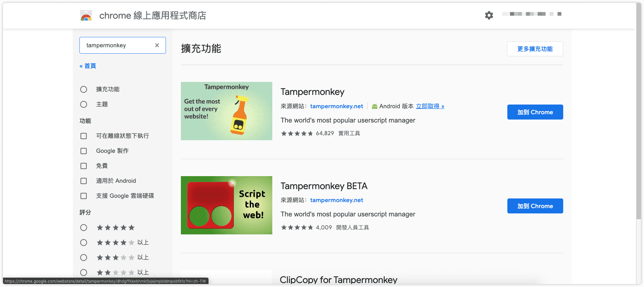Open the Tampermonkey extension title

click(312, 92)
